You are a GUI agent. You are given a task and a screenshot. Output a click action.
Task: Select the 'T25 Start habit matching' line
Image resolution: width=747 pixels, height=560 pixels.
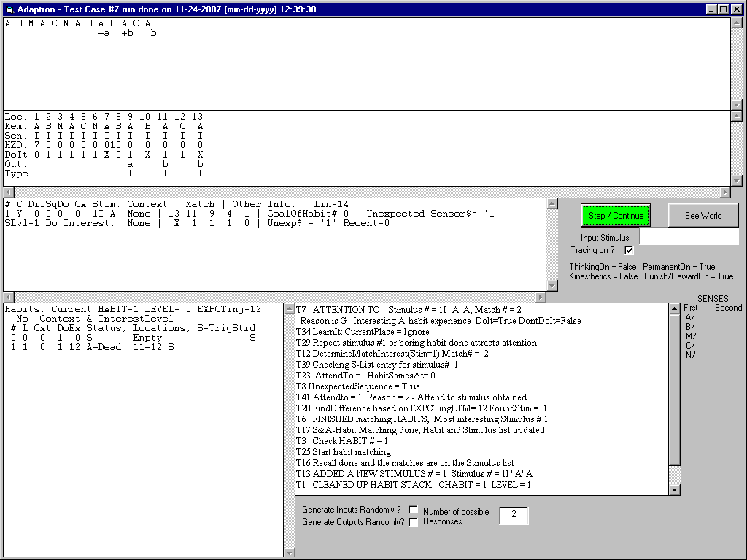pyautogui.click(x=344, y=452)
